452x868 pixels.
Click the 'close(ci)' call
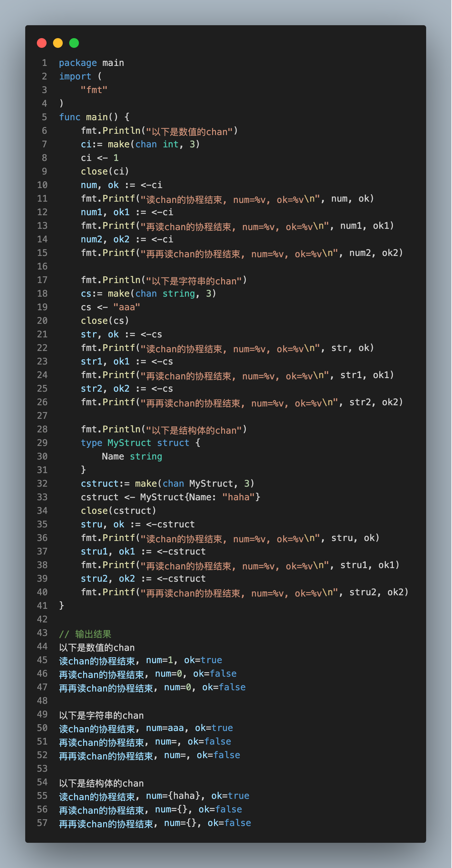[x=105, y=172]
